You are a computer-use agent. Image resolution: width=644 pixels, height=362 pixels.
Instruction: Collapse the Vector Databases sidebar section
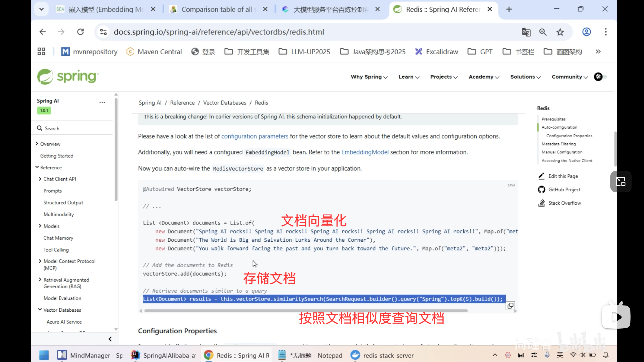(40, 310)
